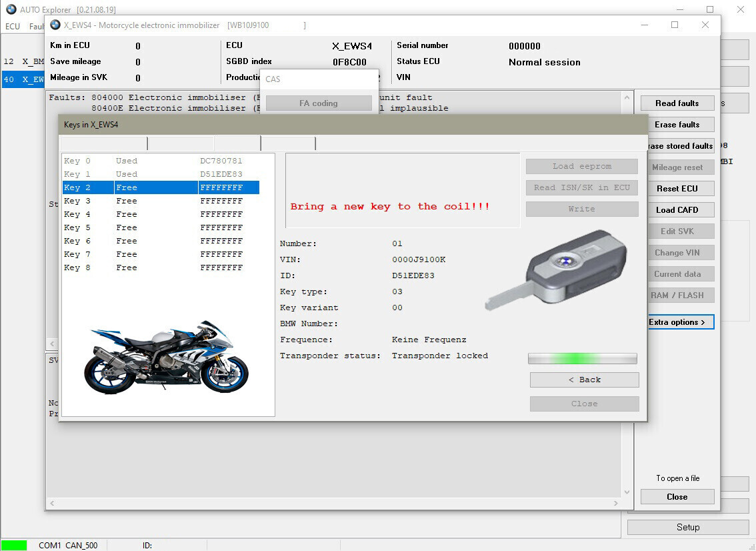Click scroll down arrow of lower panel
The width and height of the screenshot is (756, 551).
coord(627,492)
